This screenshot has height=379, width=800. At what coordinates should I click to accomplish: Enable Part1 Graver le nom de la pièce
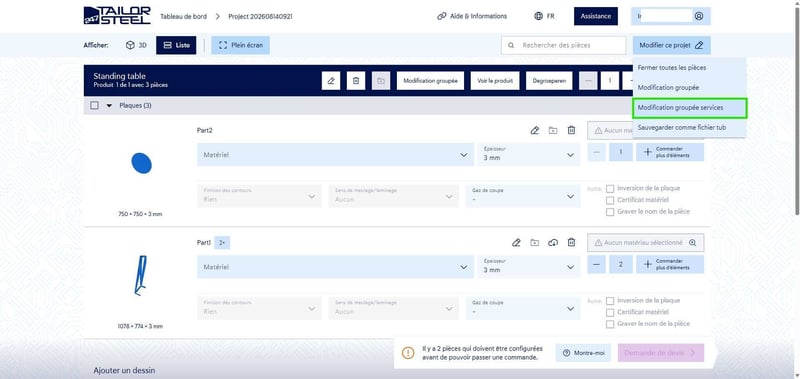click(610, 324)
